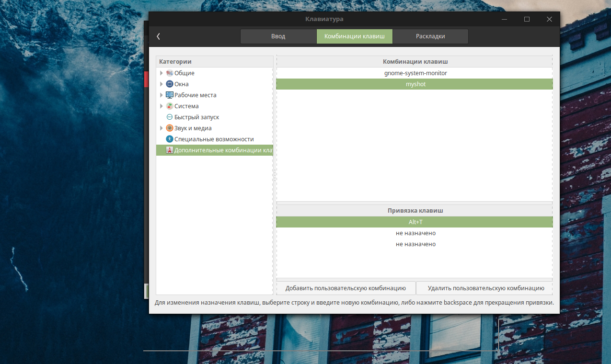
Task: Switch to the Раскладки tab
Action: click(430, 36)
